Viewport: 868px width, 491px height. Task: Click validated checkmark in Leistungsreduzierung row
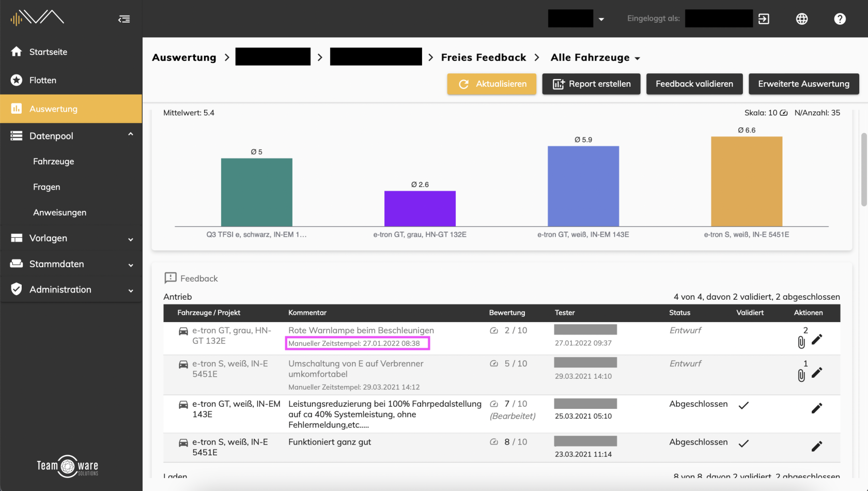743,405
